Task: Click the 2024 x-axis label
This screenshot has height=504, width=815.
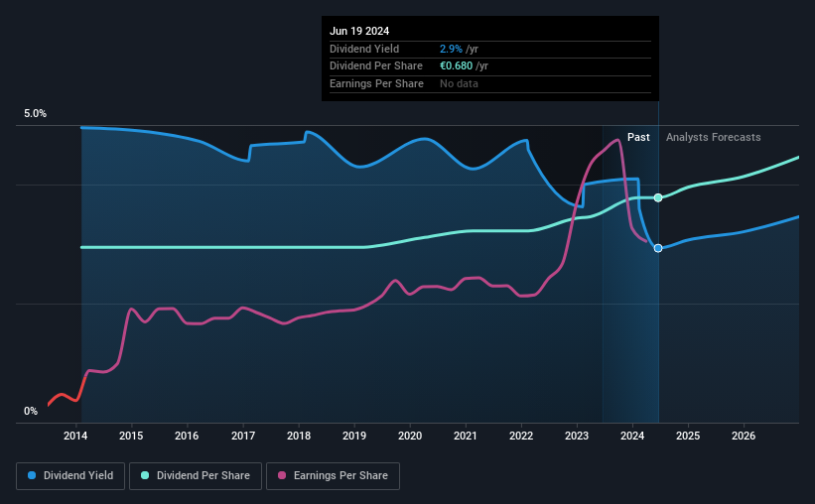Action: (x=632, y=436)
